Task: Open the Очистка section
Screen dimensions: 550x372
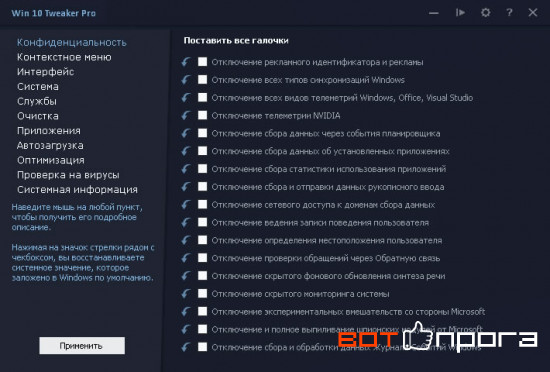Action: [38, 116]
